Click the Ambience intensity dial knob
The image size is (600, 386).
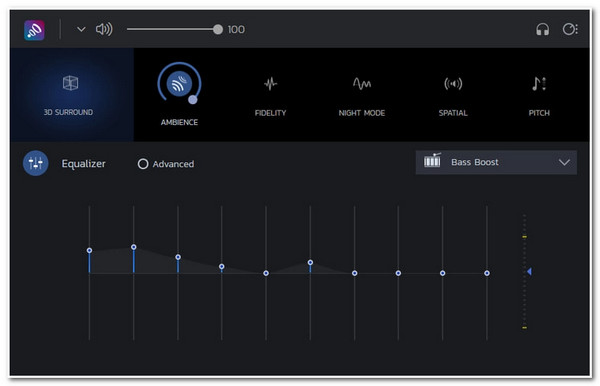192,99
